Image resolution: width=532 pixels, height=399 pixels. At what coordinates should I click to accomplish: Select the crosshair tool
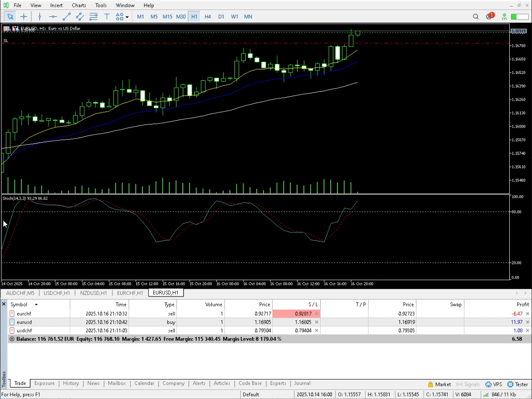(24, 17)
